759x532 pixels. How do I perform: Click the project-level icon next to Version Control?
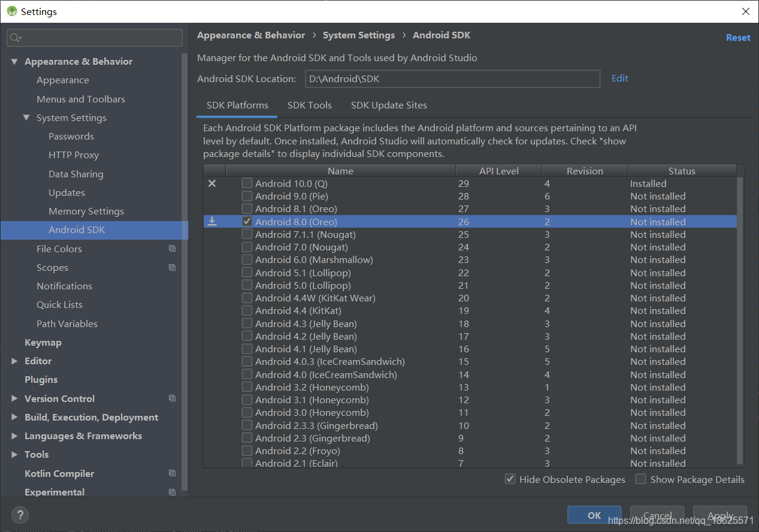173,398
